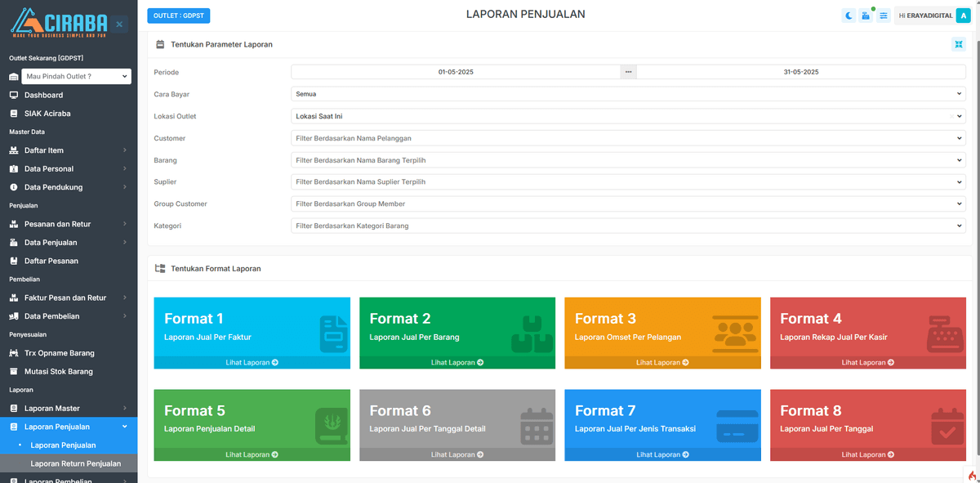Click the Trx Opname Barang truck icon
Viewport: 980px width, 483px height.
point(14,353)
